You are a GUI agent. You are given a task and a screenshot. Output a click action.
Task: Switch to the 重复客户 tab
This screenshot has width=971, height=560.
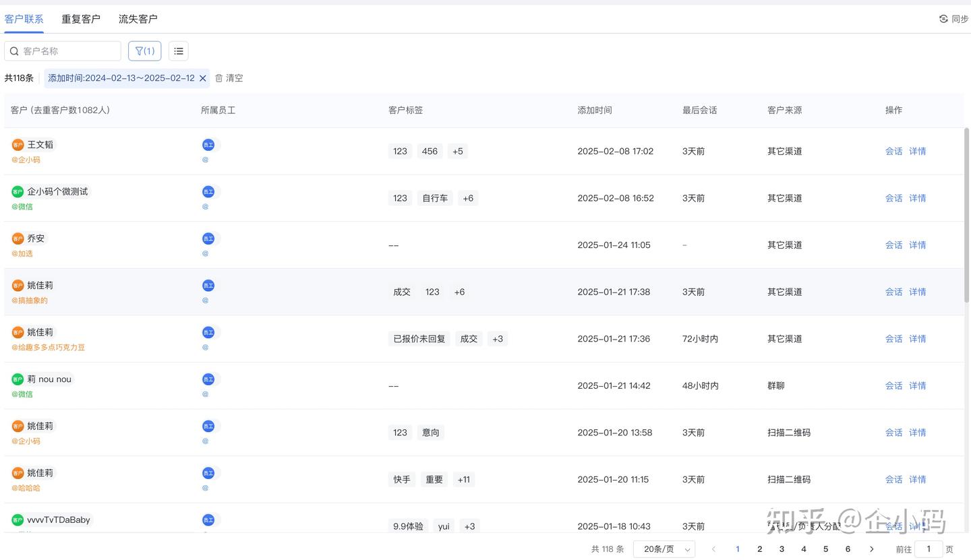click(81, 19)
